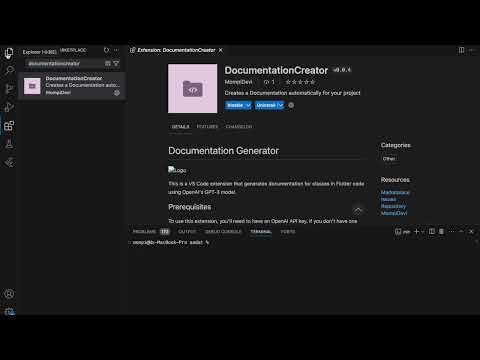Open the OUTPUT panel tab
480x360 pixels.
[187, 232]
